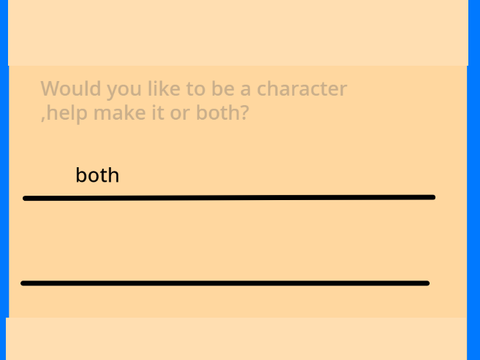Click the word "make" in the question
Viewport: 480px width, 360px height.
point(120,113)
